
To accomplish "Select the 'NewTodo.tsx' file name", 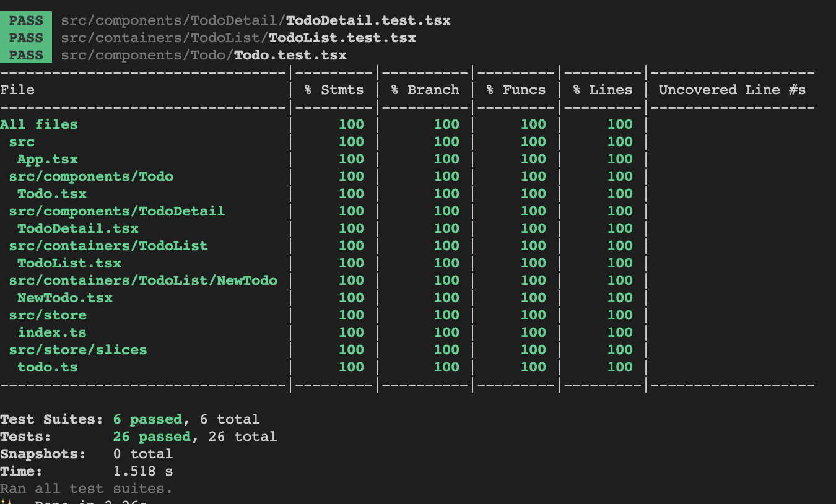I will point(65,298).
